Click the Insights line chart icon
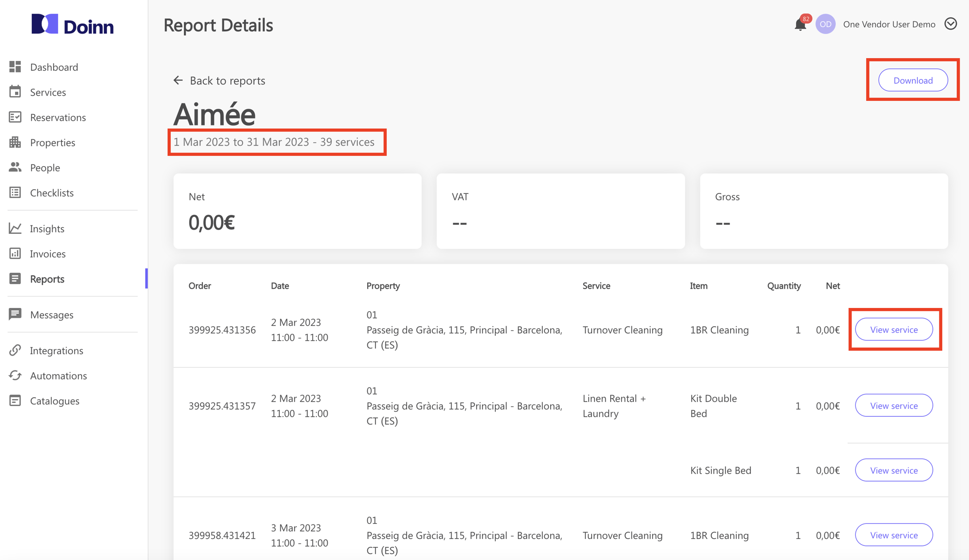Image resolution: width=969 pixels, height=560 pixels. [x=15, y=228]
